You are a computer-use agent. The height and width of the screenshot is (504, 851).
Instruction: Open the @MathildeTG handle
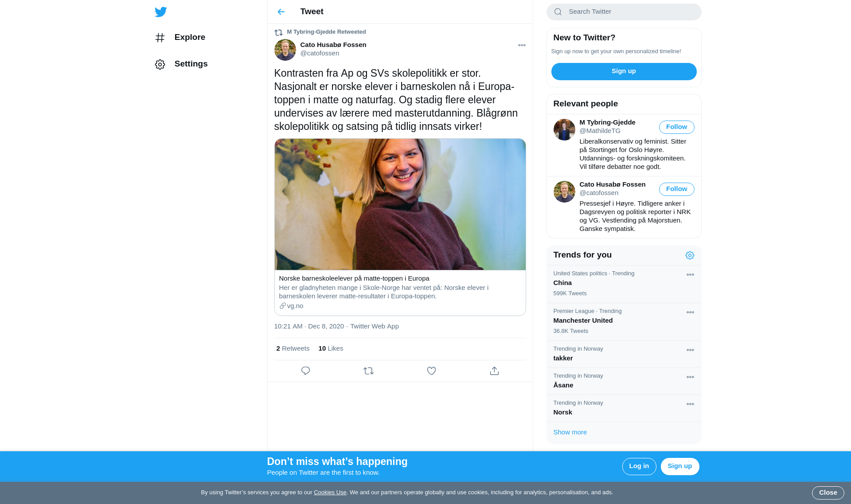600,131
